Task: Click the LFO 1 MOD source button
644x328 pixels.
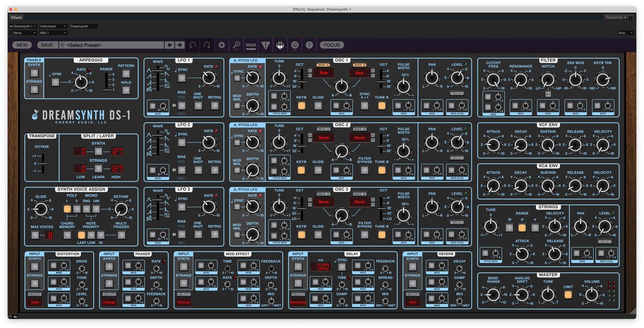Action: click(x=152, y=106)
